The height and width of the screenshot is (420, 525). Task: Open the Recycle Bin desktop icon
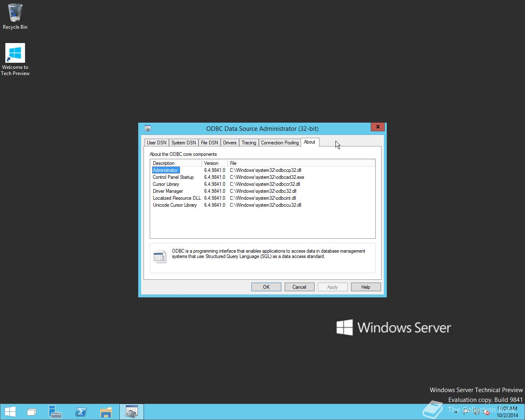pos(15,17)
